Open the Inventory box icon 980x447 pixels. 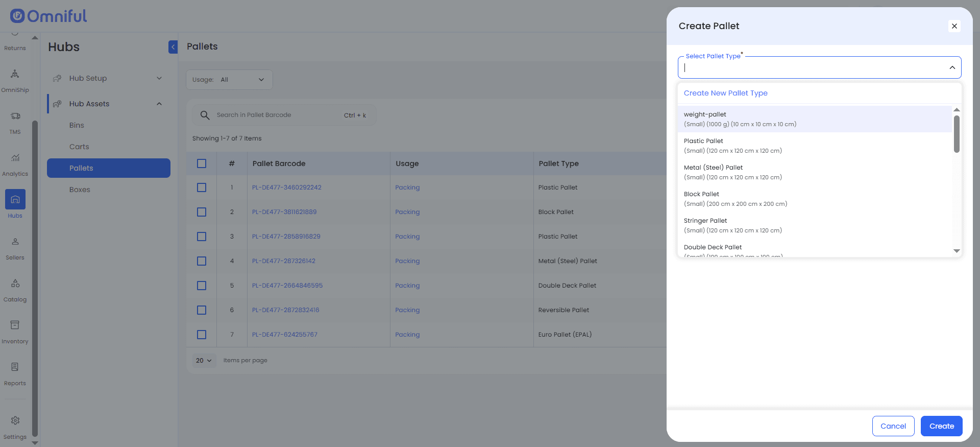click(x=15, y=326)
